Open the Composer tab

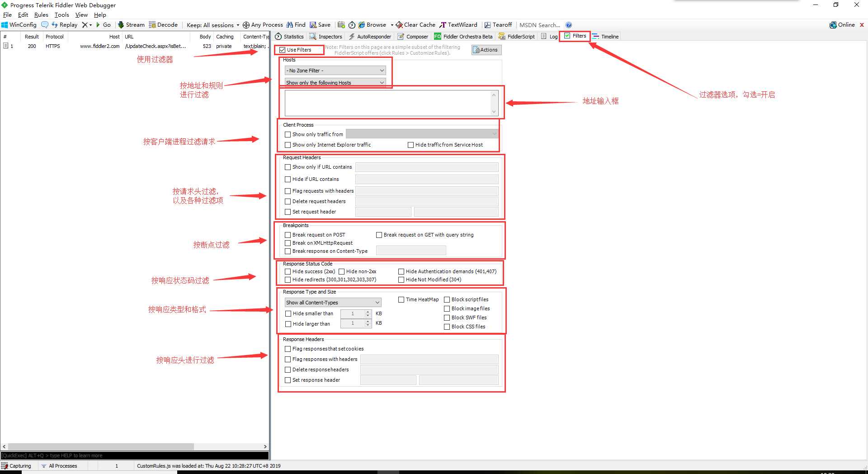click(413, 37)
